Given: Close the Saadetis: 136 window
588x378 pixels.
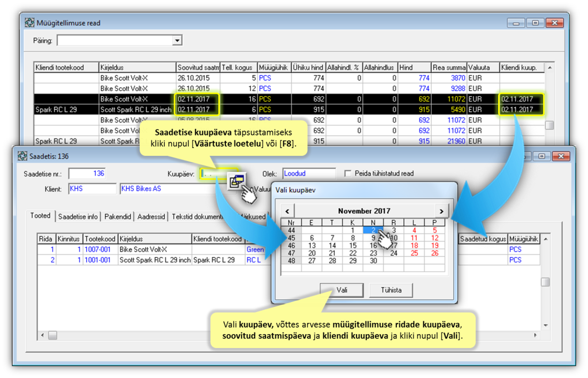Looking at the screenshot, I should (x=561, y=156).
